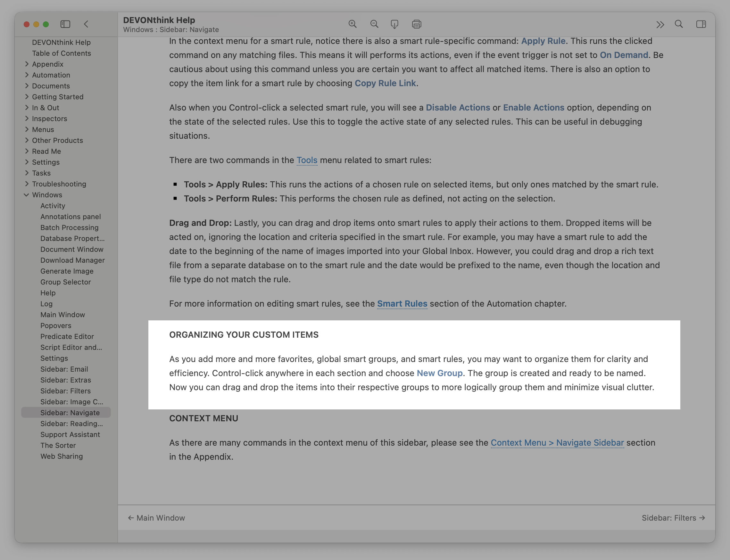Screen dimensions: 730x560
Task: Open the toolbar overflow double chevron
Action: tap(660, 24)
